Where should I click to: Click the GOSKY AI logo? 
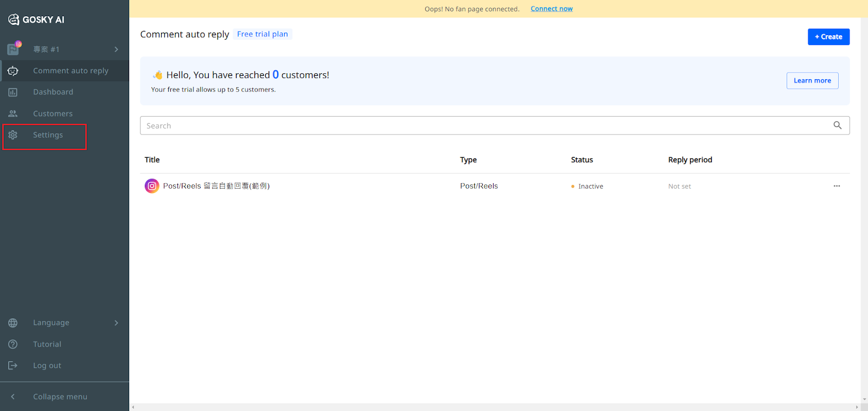pos(36,20)
